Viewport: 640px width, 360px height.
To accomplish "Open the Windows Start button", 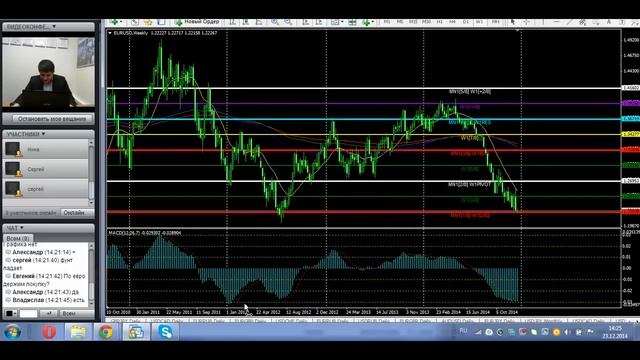I will (x=13, y=332).
